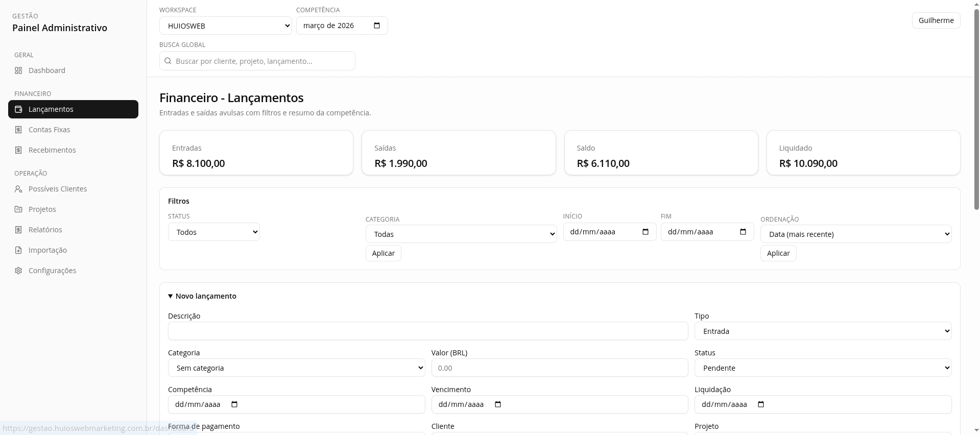Click the Relatórios sidebar icon

tap(18, 230)
